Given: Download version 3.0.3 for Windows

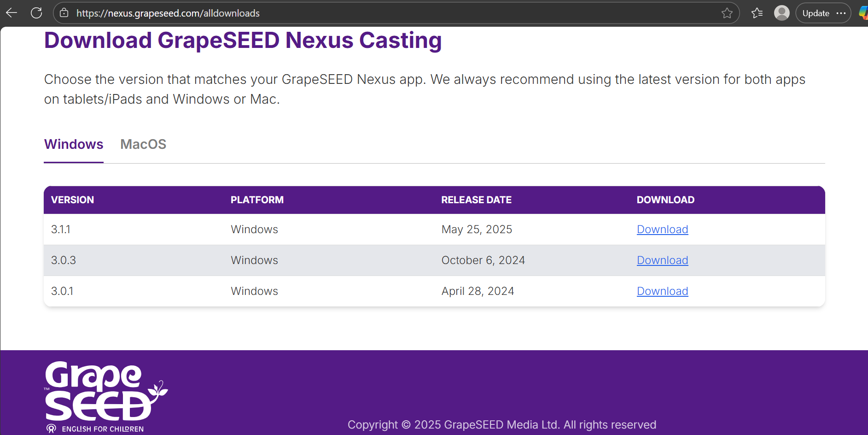Looking at the screenshot, I should tap(662, 260).
